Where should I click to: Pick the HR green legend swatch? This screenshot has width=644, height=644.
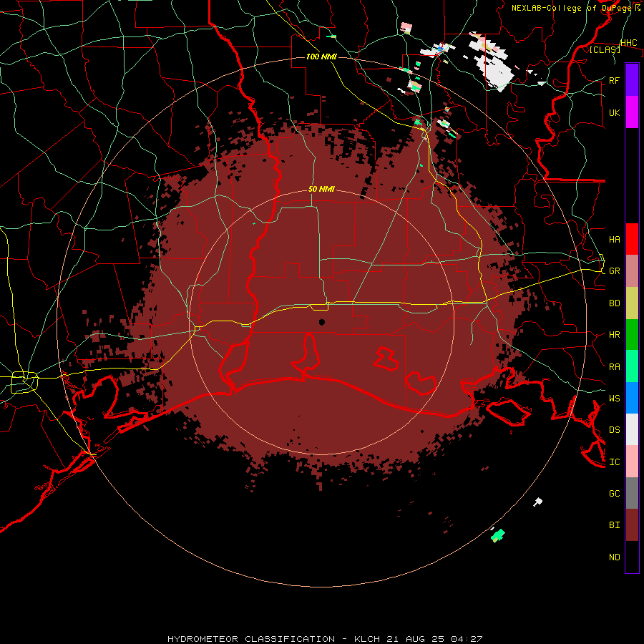[632, 334]
